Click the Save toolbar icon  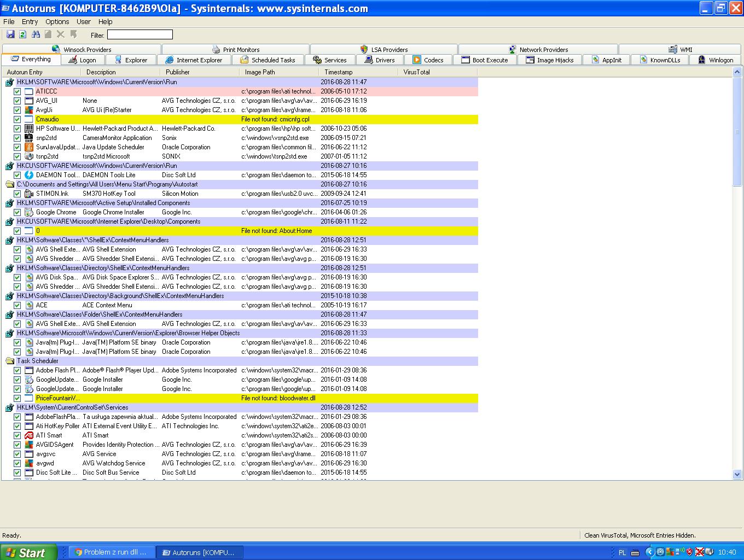[10, 34]
